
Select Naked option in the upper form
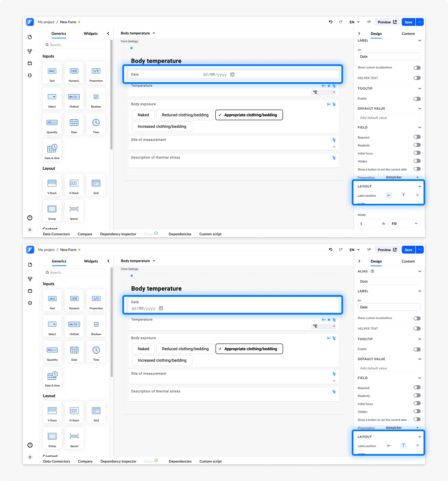click(143, 115)
